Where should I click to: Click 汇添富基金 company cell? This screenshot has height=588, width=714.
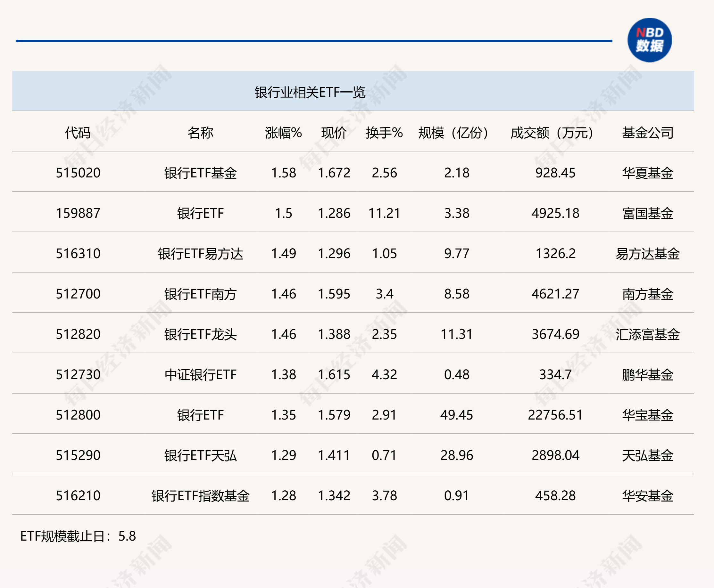[x=647, y=334]
